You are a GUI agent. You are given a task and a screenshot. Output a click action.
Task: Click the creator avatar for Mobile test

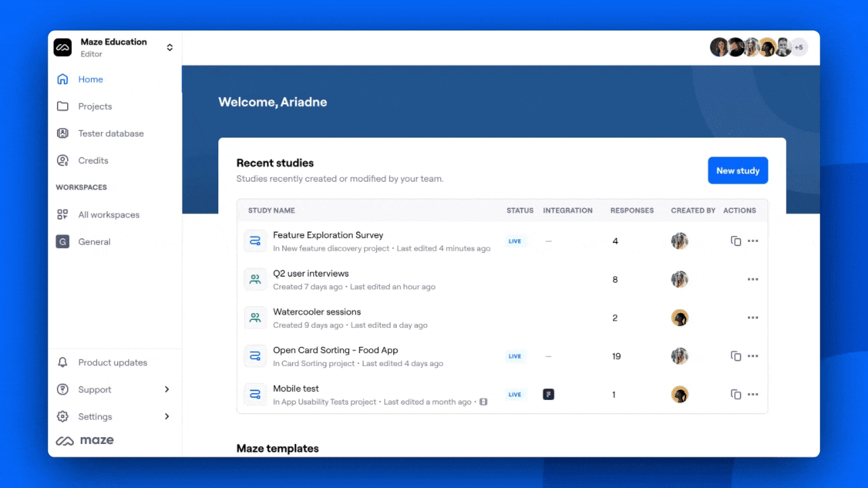[x=679, y=394]
